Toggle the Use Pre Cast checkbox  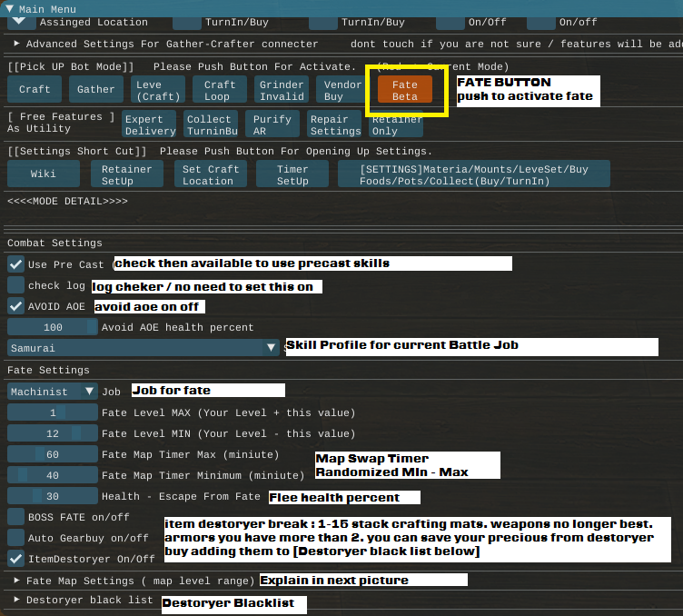pyautogui.click(x=16, y=264)
